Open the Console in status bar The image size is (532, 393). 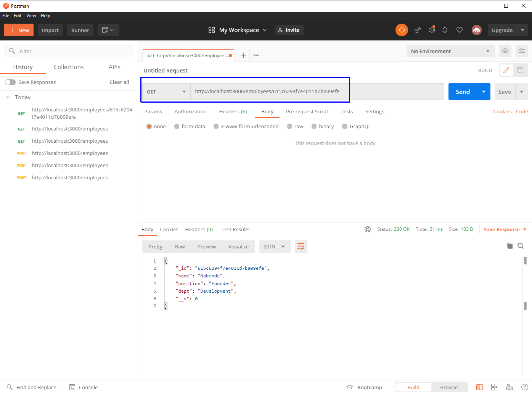(x=84, y=387)
